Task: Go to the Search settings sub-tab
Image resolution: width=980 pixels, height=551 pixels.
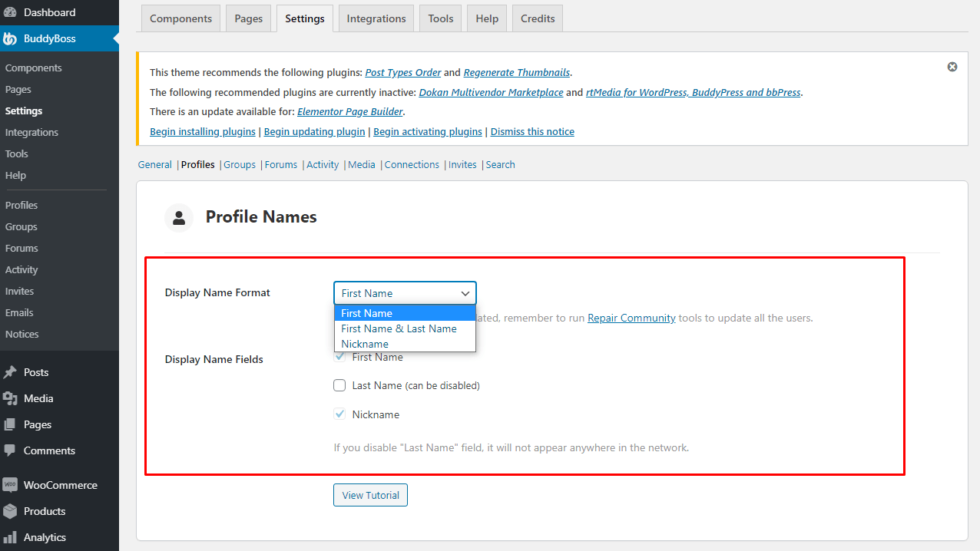Action: (x=501, y=164)
